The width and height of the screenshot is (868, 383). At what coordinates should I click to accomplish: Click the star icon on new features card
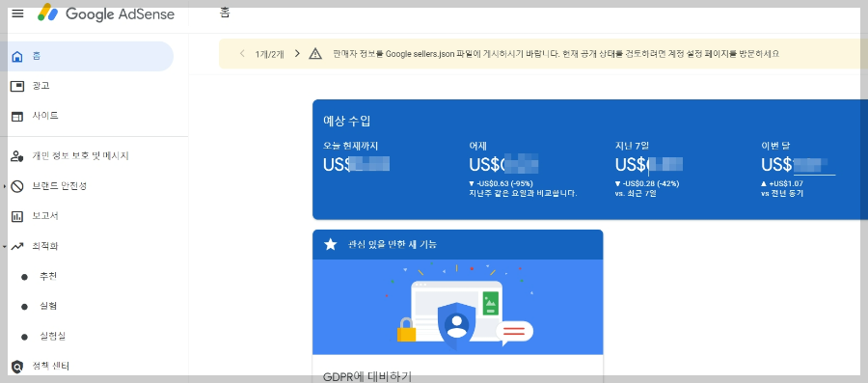pos(331,244)
